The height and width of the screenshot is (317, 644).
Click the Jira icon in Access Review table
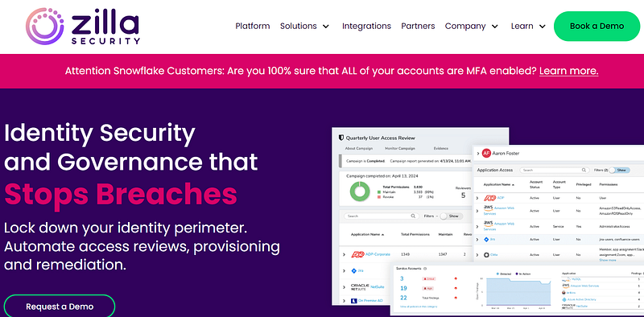pyautogui.click(x=354, y=270)
